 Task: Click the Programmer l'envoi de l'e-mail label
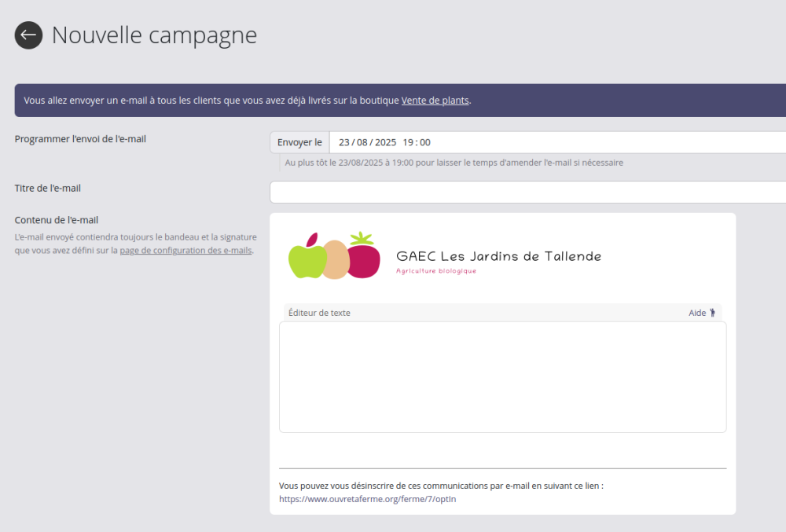pyautogui.click(x=80, y=139)
